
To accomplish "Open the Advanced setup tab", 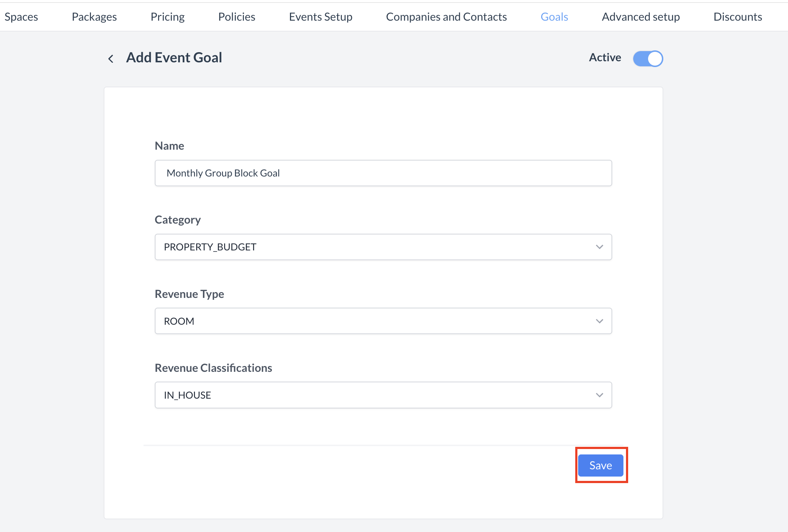I will pyautogui.click(x=640, y=17).
